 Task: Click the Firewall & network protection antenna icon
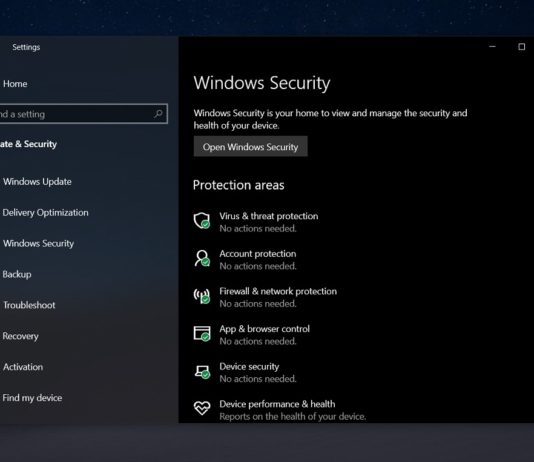(x=202, y=296)
